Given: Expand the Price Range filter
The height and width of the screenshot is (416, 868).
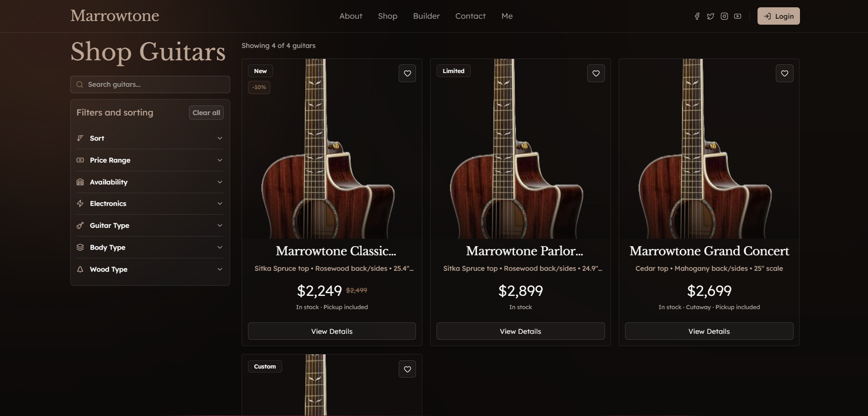Looking at the screenshot, I should point(150,160).
